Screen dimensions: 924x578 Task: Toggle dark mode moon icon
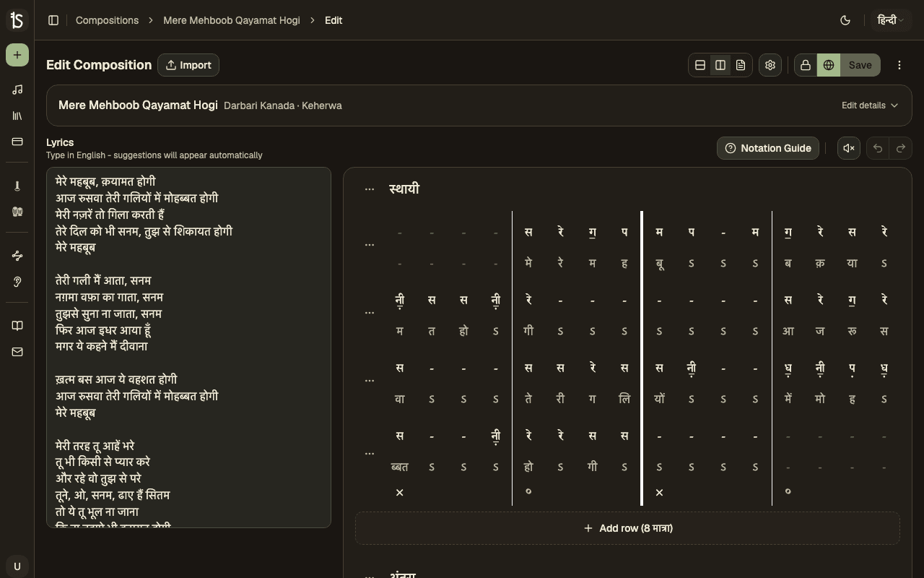845,20
